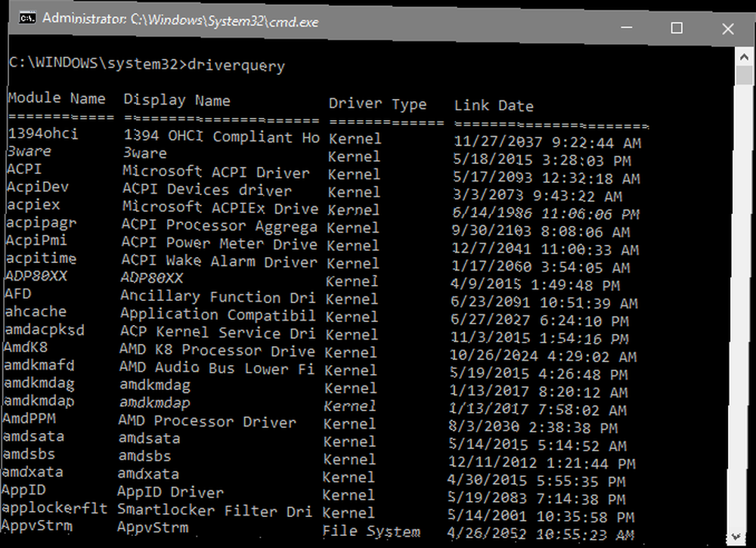Click 'ACP Kernel Service Dri' display name
The height and width of the screenshot is (548, 756).
[x=218, y=333]
